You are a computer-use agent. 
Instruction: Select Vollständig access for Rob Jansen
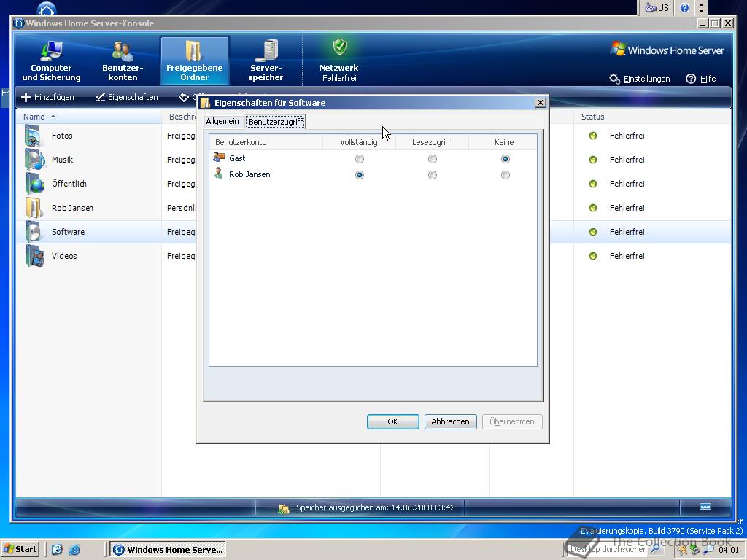tap(360, 175)
